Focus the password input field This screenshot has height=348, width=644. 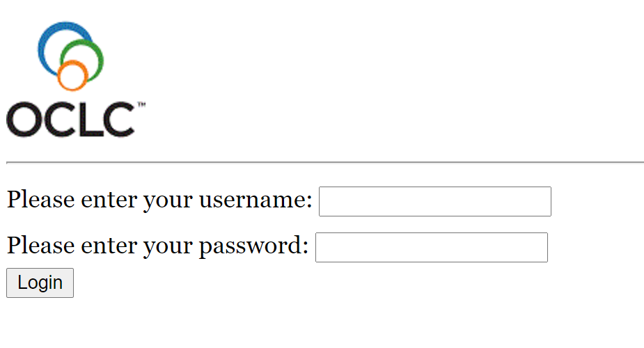[431, 247]
